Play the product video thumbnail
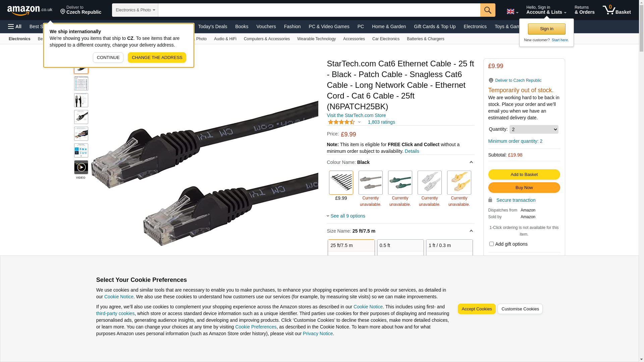 click(81, 167)
